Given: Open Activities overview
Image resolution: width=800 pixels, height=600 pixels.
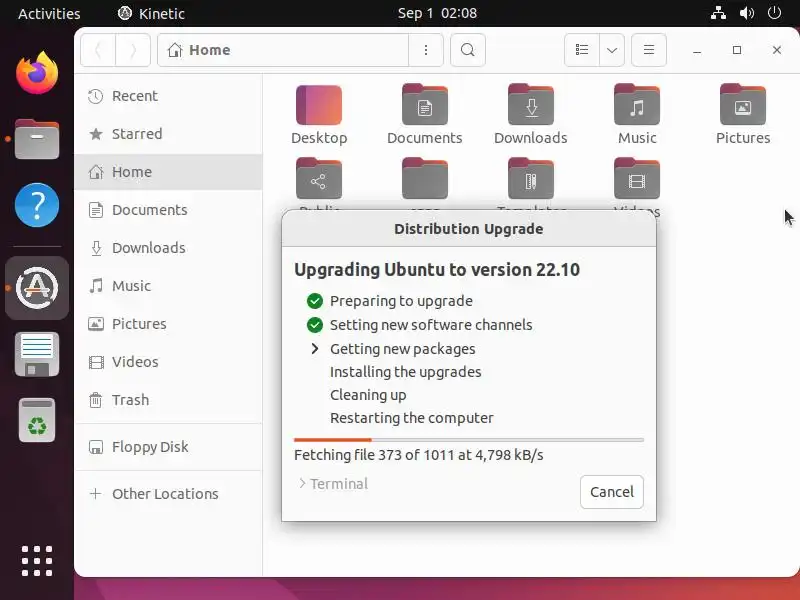Looking at the screenshot, I should pyautogui.click(x=49, y=13).
